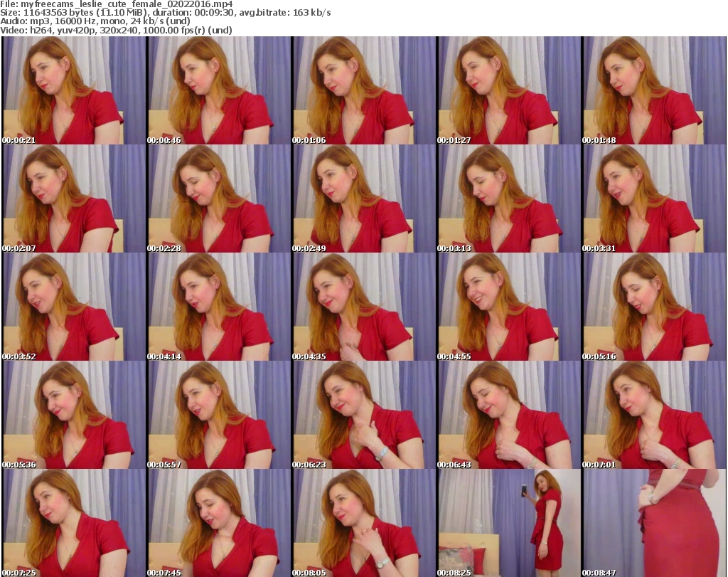Click the thumbnail frame at 00:01:27
The height and width of the screenshot is (577, 728).
[x=509, y=90]
